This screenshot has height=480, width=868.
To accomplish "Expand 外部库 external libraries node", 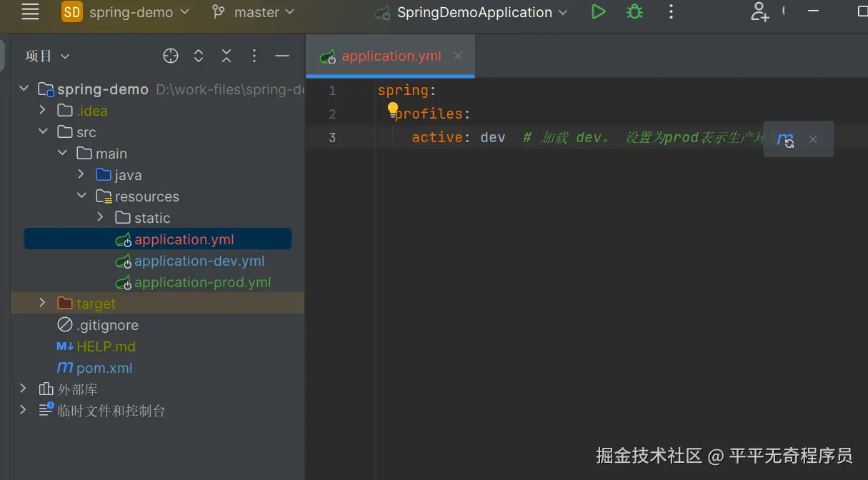I will click(24, 389).
